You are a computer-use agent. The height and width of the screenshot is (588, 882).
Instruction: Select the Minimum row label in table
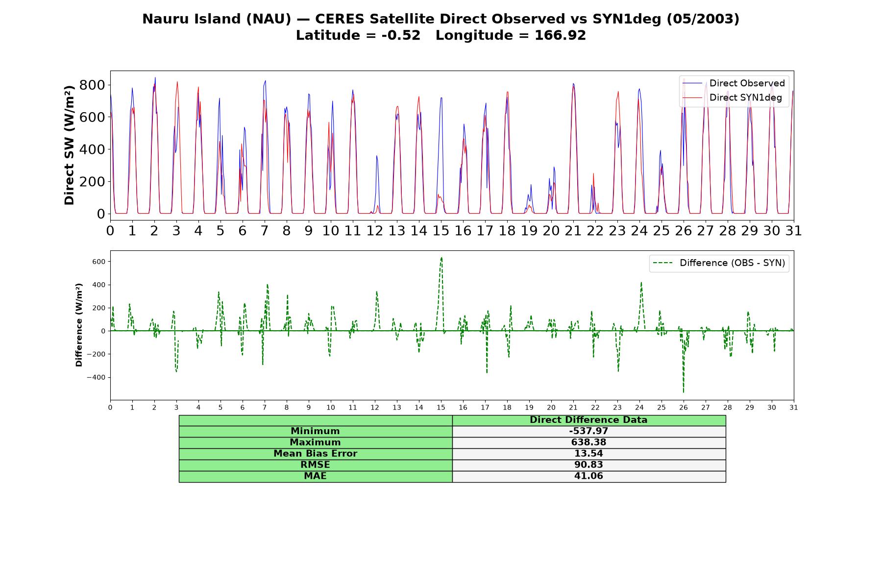tap(315, 431)
